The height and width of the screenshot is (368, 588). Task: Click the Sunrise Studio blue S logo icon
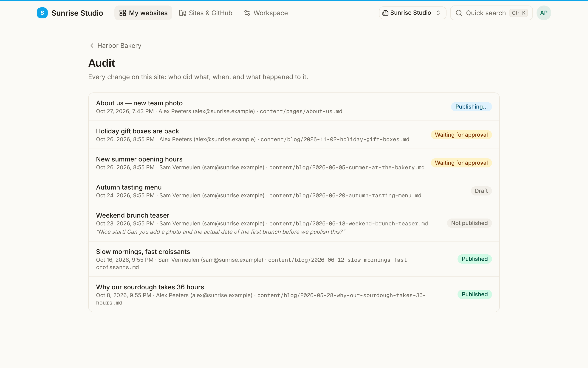point(42,13)
